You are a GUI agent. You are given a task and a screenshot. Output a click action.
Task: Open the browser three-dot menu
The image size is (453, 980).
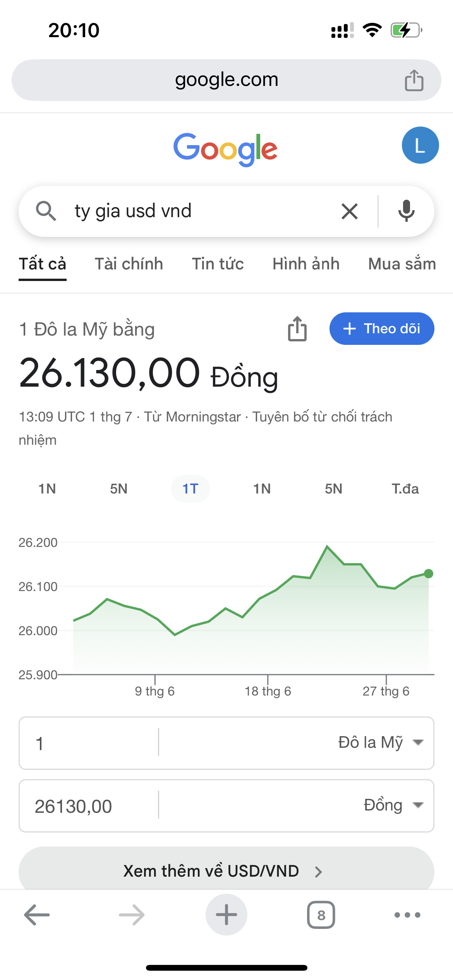(407, 915)
